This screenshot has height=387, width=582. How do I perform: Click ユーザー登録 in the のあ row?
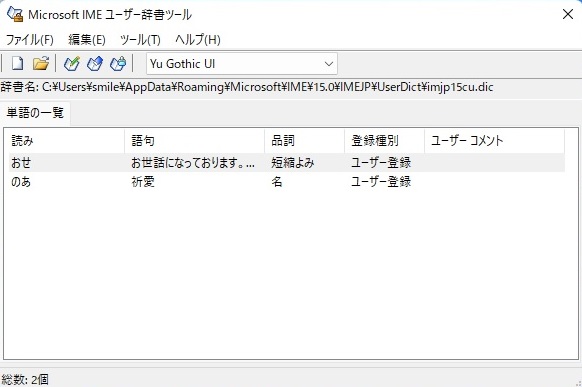pos(381,182)
